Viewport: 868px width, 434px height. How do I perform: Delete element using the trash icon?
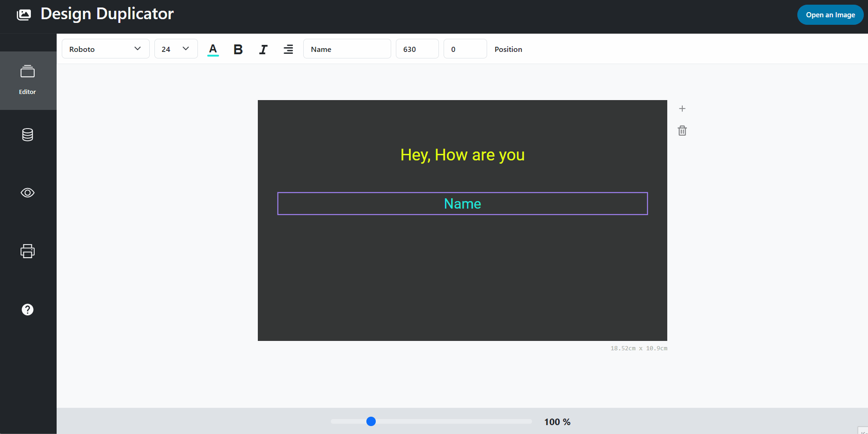coord(682,130)
